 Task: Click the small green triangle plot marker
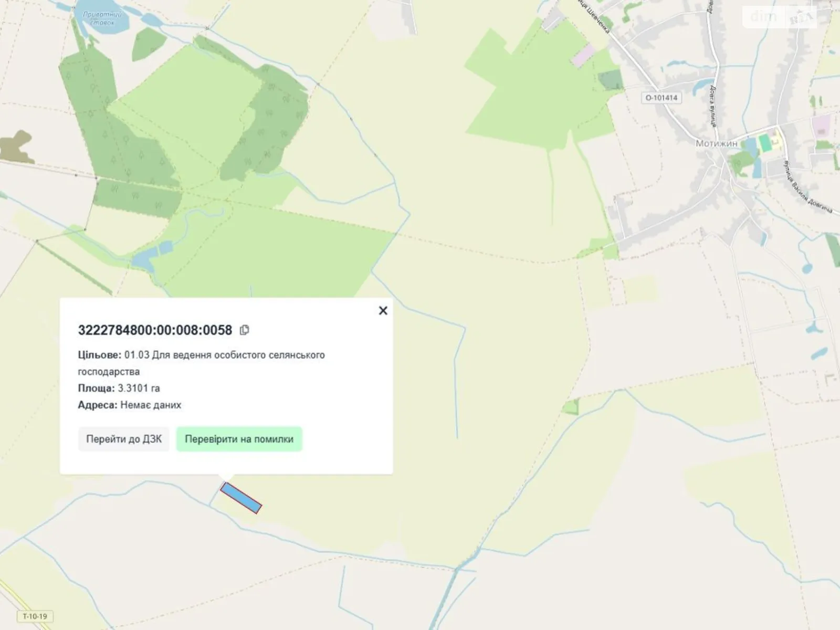click(x=571, y=406)
